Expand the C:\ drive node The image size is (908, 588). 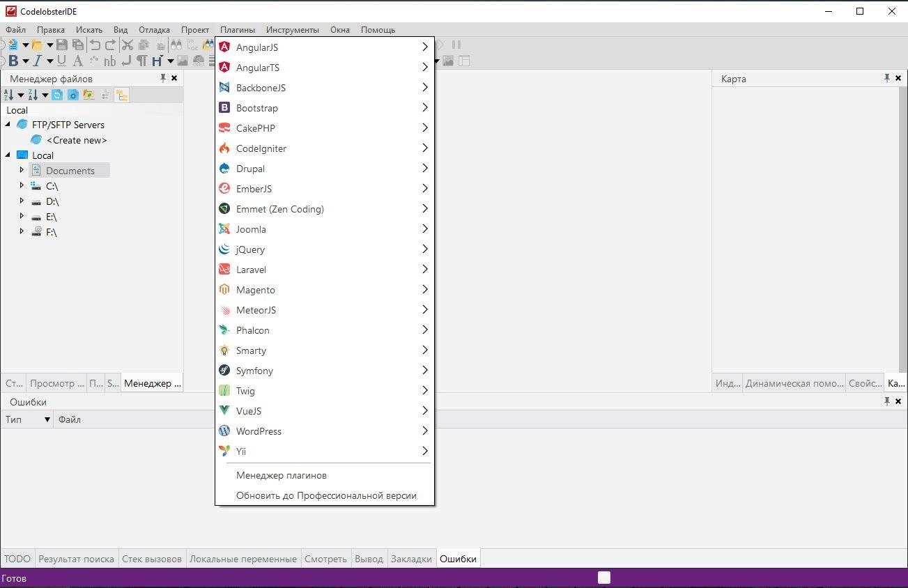click(x=22, y=185)
